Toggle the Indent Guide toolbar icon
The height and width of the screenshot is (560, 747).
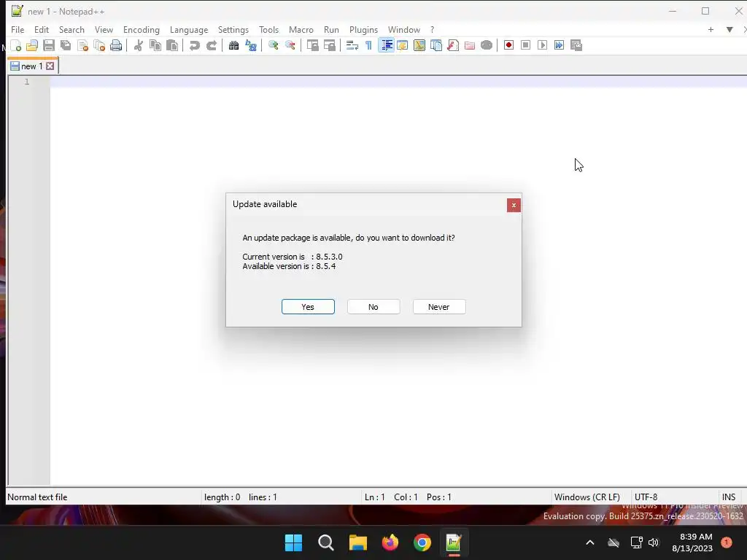tap(387, 45)
